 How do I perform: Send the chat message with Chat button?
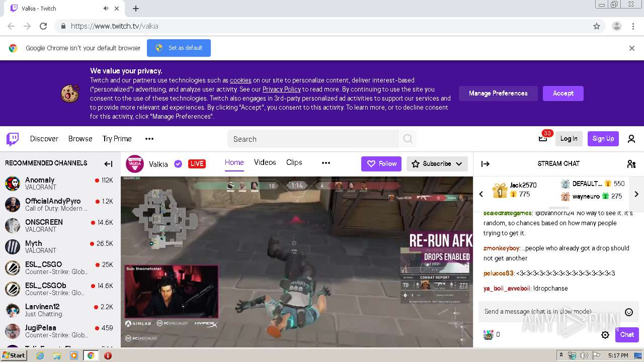[627, 335]
